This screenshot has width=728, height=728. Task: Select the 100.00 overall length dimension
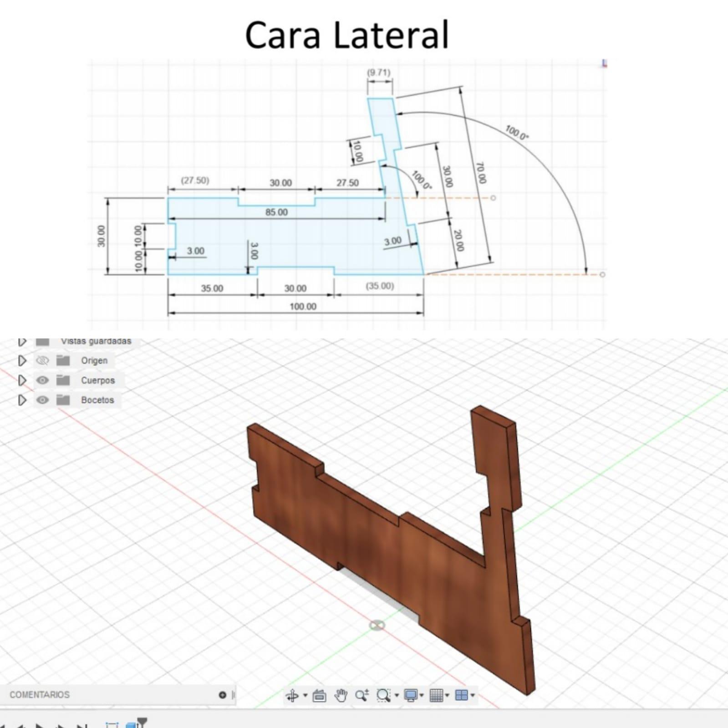(x=303, y=306)
